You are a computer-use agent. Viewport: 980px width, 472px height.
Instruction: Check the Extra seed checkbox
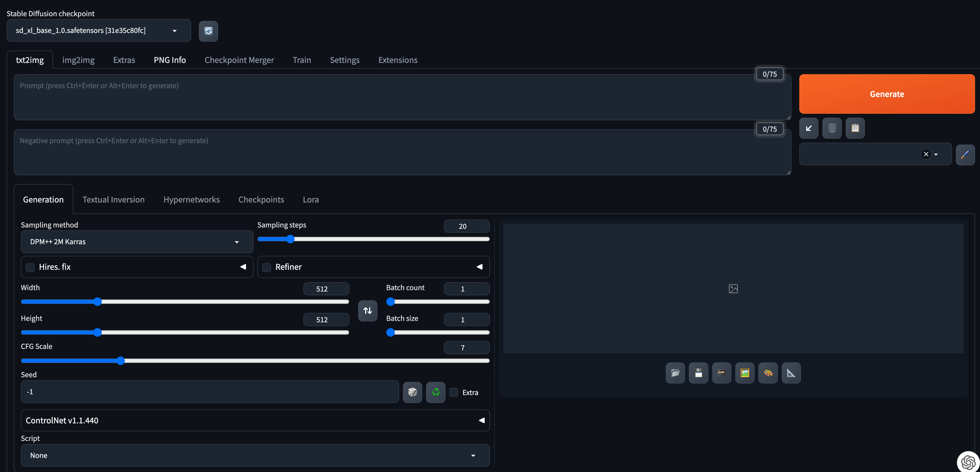[x=453, y=392]
